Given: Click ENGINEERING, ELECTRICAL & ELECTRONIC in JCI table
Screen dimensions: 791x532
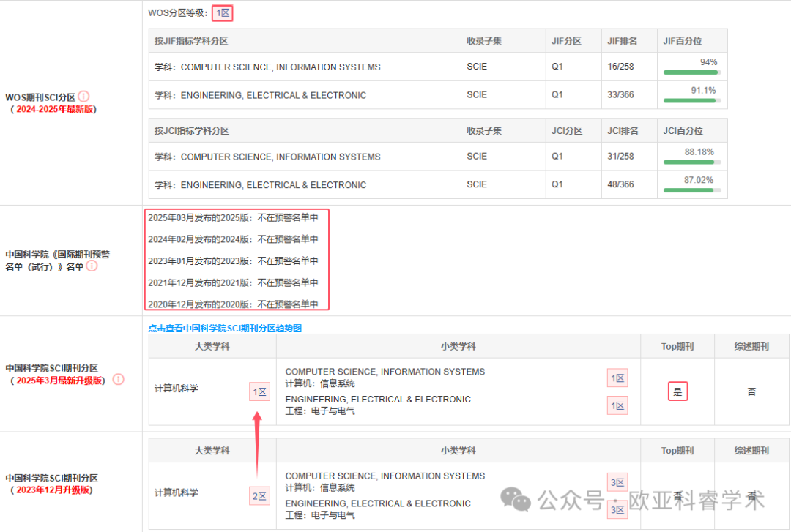Looking at the screenshot, I should (273, 185).
